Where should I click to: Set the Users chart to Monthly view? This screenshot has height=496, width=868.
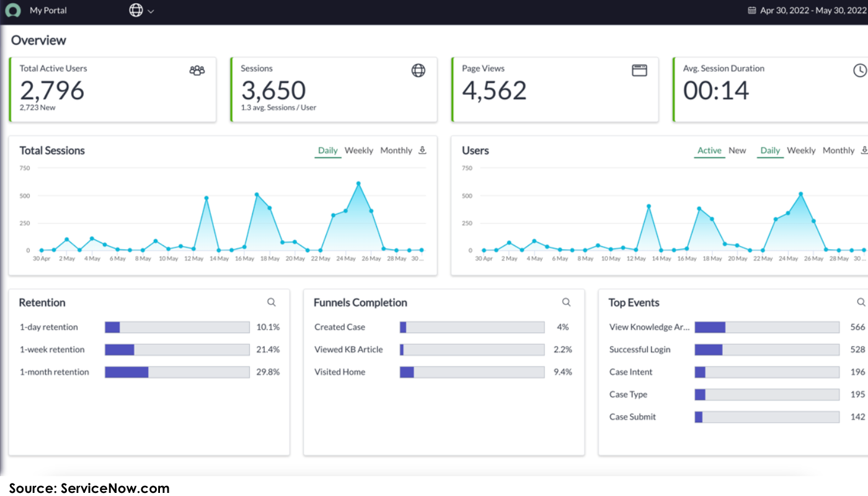click(838, 150)
